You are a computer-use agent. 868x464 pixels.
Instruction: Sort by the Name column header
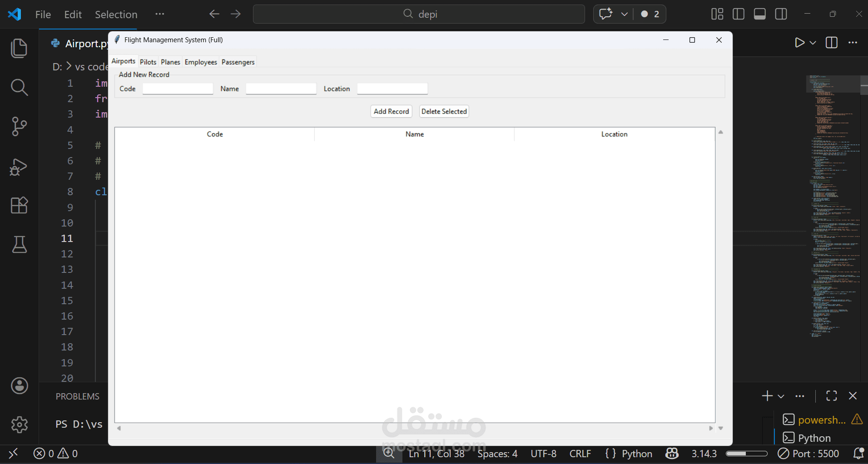[415, 134]
